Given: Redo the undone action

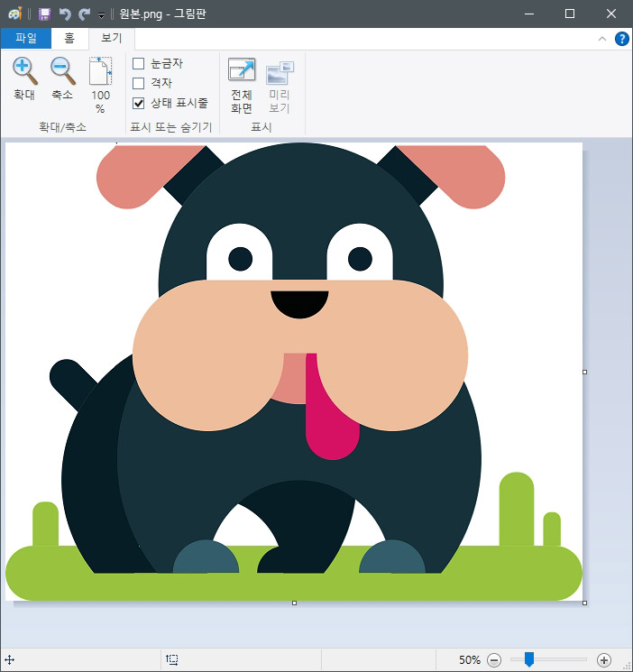Looking at the screenshot, I should 85,14.
